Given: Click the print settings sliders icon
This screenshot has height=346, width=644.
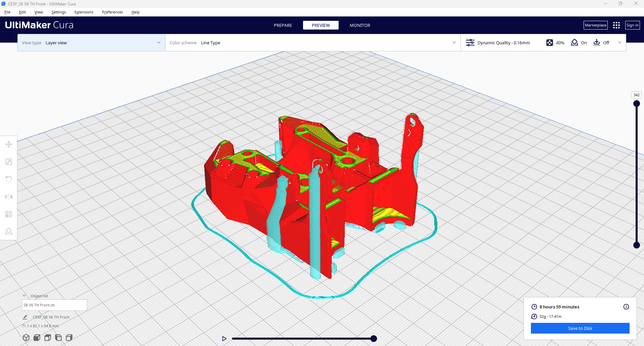Looking at the screenshot, I should (470, 43).
